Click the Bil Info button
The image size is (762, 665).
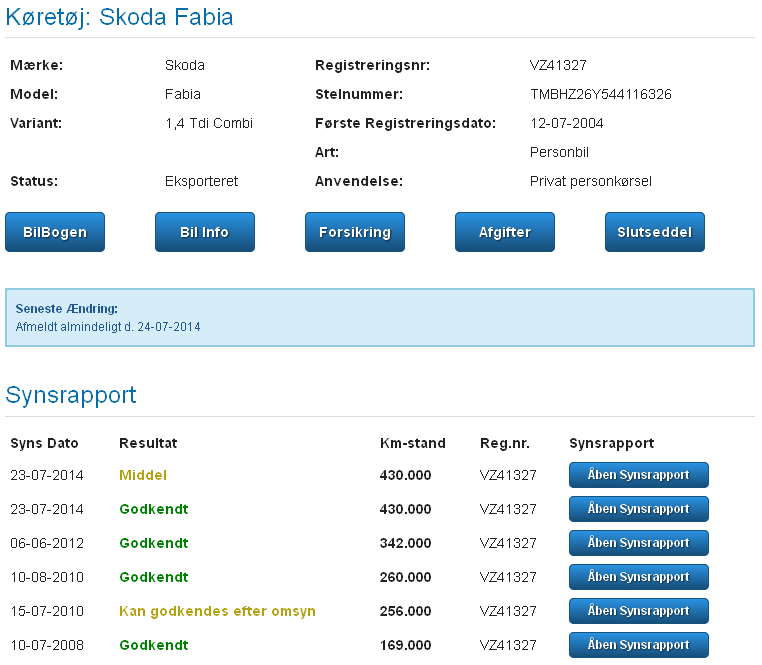(204, 232)
